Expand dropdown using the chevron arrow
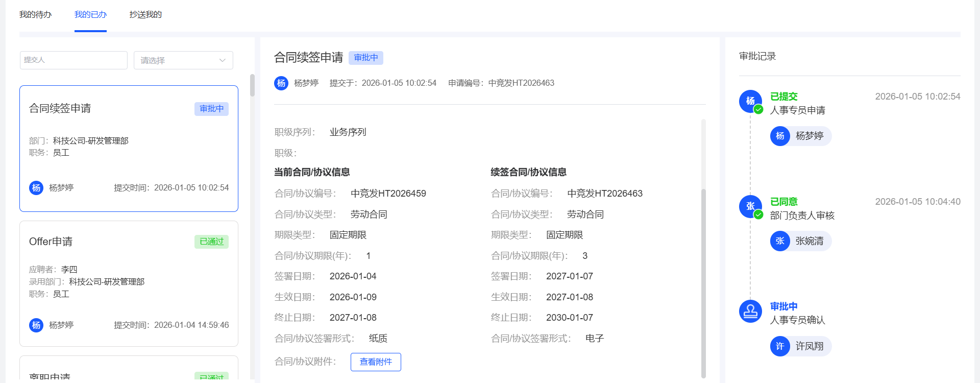 pos(223,60)
